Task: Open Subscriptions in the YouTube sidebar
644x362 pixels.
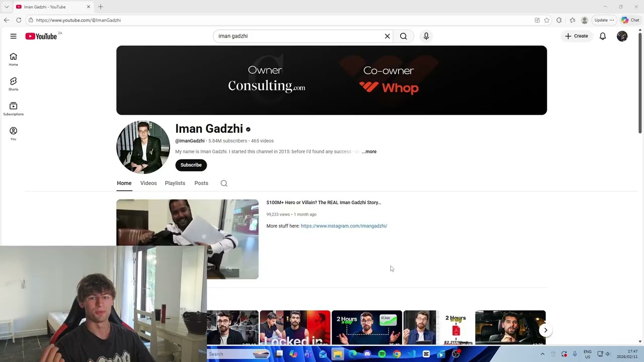Action: coord(14,109)
